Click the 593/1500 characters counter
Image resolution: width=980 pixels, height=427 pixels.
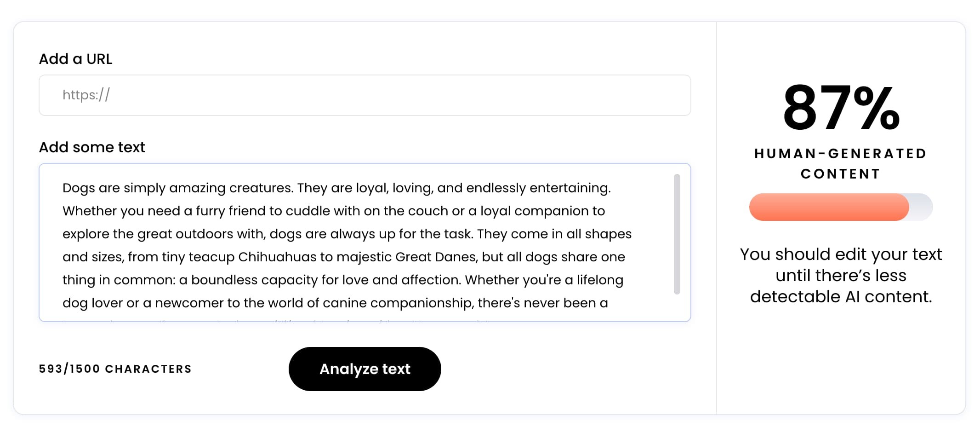pyautogui.click(x=115, y=369)
